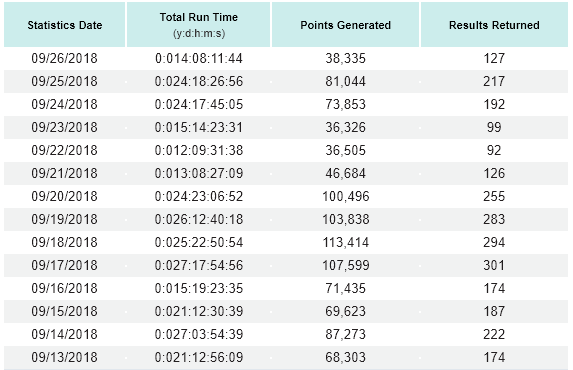This screenshot has height=370, width=573.
Task: Click the Points Generated column header
Action: point(345,25)
